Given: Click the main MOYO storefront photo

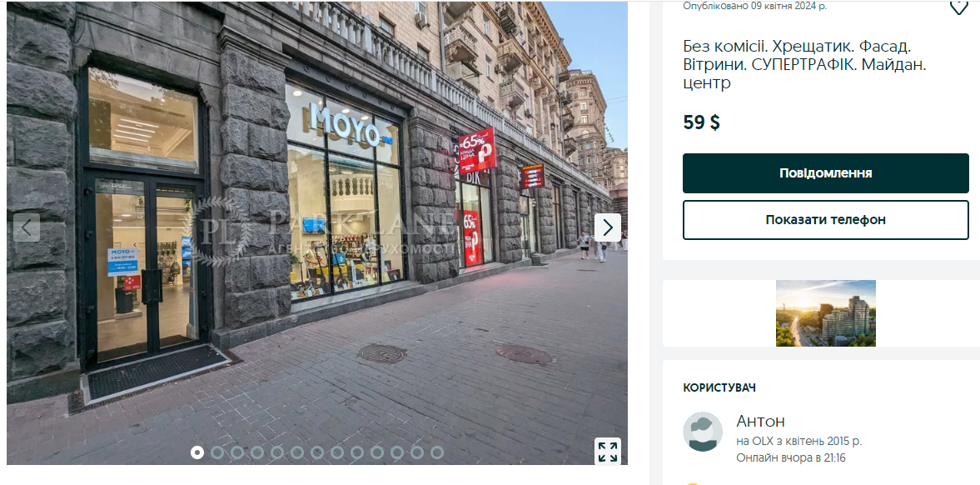Looking at the screenshot, I should [317, 232].
